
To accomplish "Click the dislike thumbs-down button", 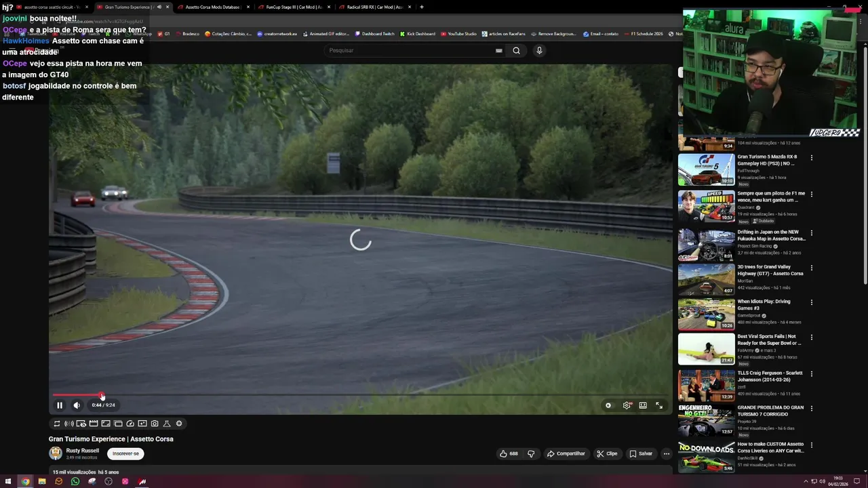I will point(531,453).
